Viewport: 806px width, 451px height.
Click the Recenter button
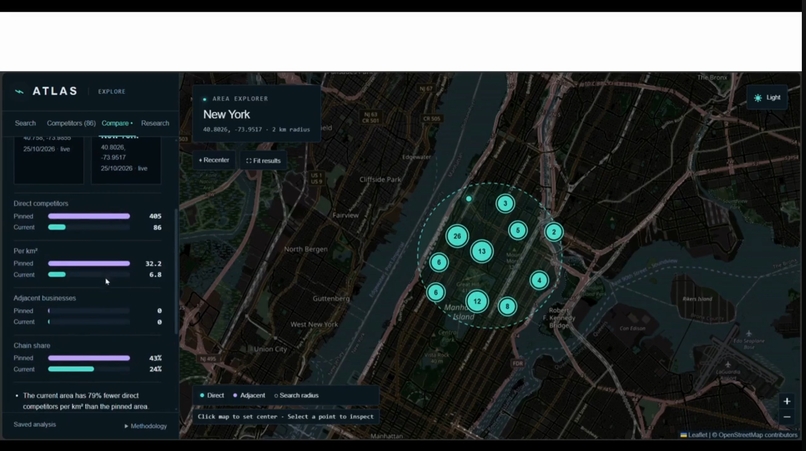(x=214, y=160)
